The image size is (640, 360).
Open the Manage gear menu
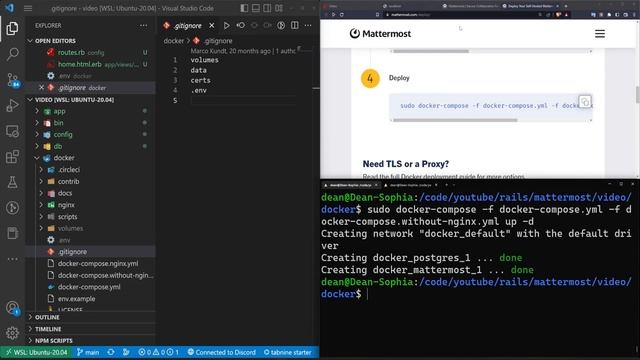(x=12, y=333)
